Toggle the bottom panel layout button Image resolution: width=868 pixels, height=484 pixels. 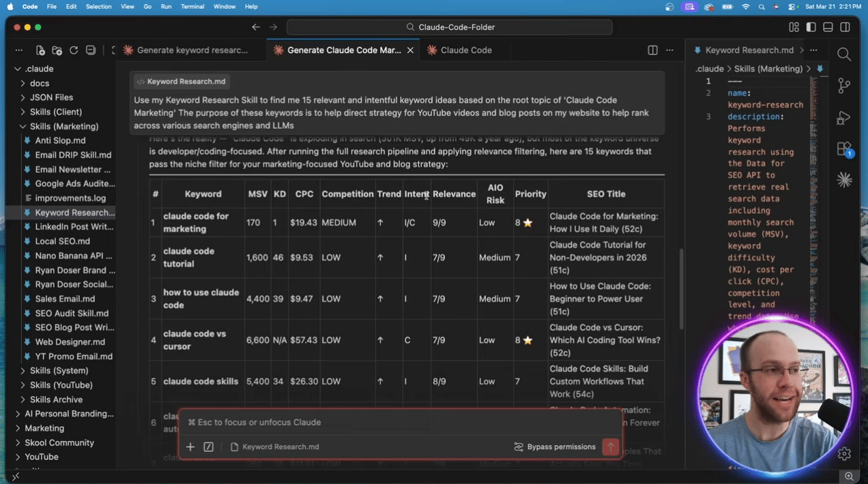828,27
